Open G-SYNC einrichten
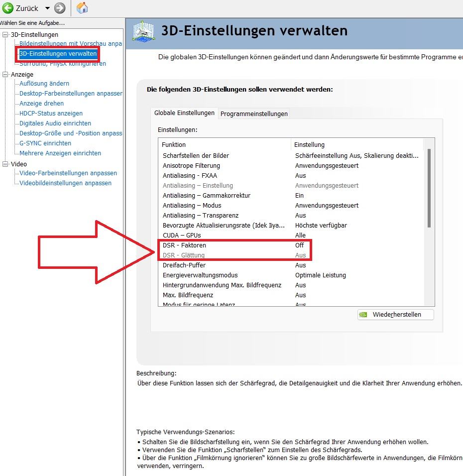 45,143
